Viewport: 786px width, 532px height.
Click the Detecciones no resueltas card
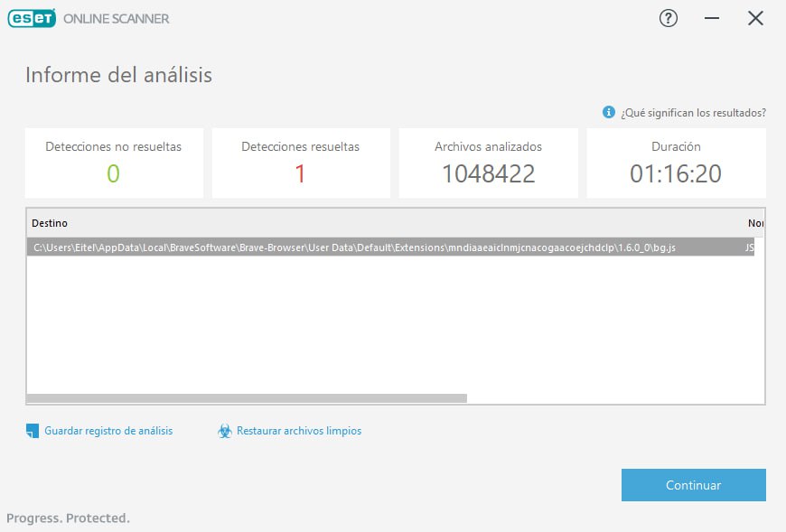114,163
